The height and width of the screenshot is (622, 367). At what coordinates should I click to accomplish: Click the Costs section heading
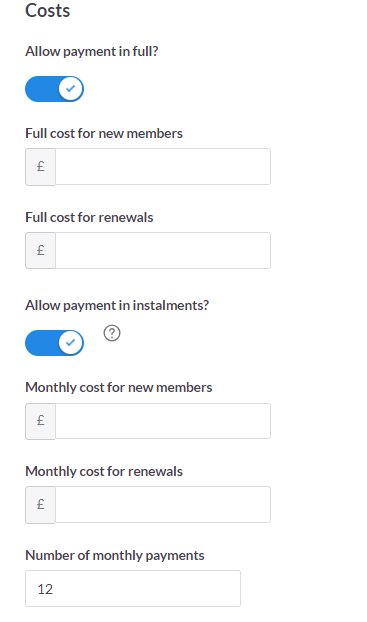point(48,10)
